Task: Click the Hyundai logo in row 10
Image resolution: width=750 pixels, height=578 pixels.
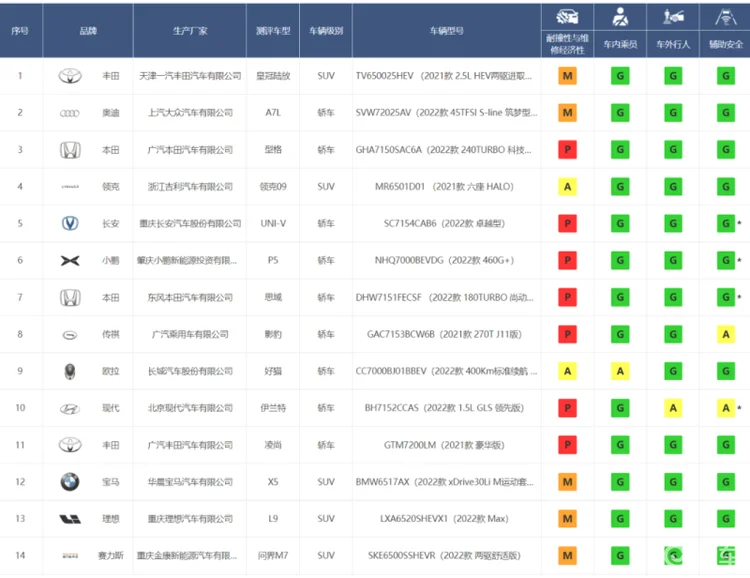Action: [70, 409]
